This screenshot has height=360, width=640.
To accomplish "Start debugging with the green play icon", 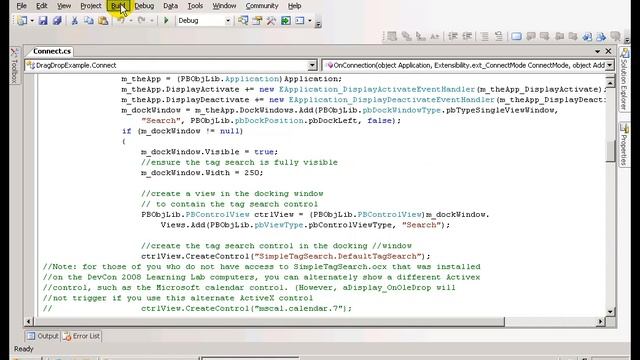I will [x=166, y=20].
